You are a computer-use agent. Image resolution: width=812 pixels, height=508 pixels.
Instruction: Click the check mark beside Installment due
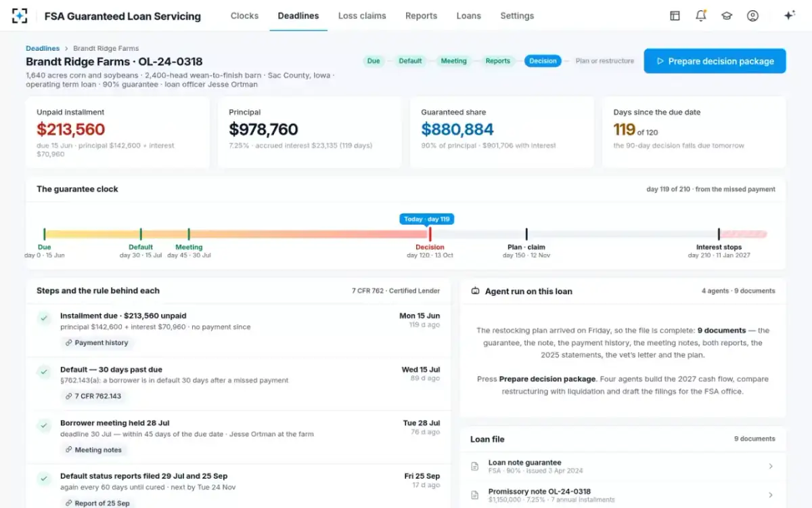pos(44,318)
